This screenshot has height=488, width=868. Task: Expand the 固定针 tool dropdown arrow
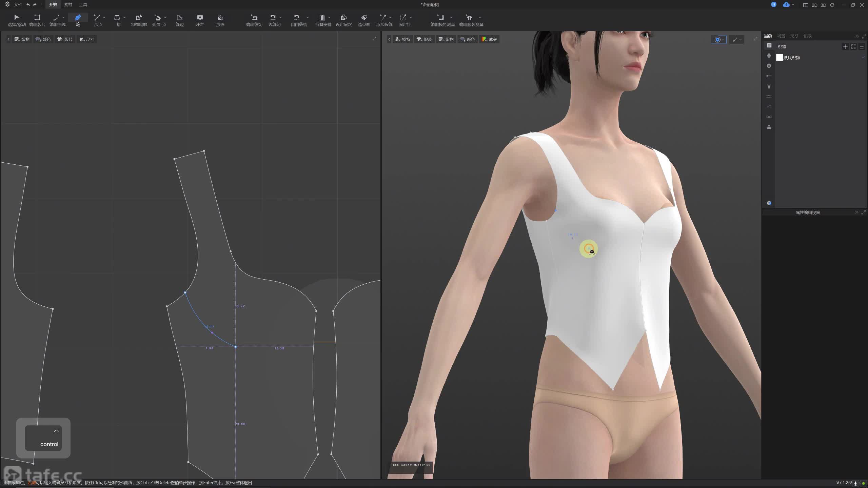coord(411,17)
